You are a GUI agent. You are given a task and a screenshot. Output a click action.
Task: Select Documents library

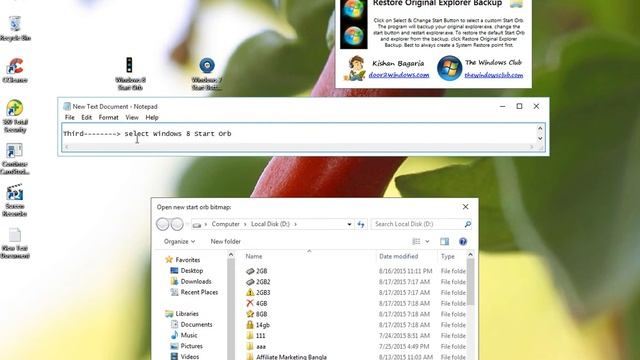click(191, 324)
